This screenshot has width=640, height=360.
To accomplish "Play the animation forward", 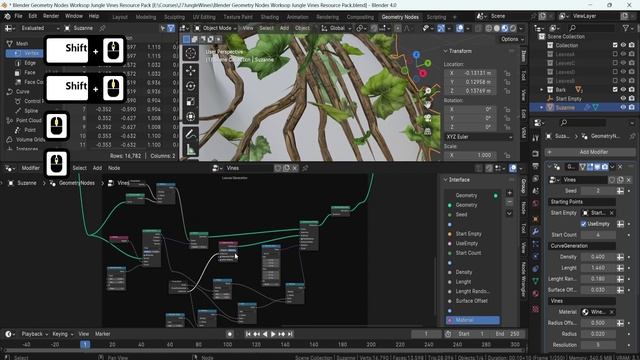I will [x=273, y=334].
